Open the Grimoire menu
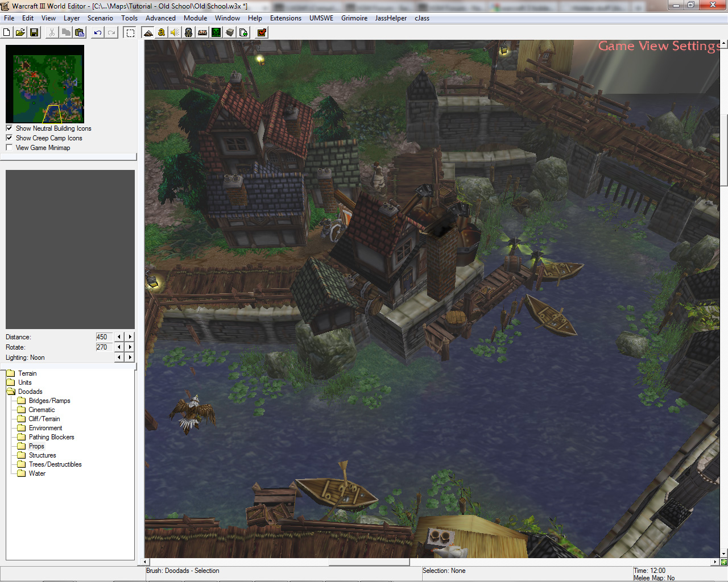This screenshot has width=728, height=582. pos(354,18)
